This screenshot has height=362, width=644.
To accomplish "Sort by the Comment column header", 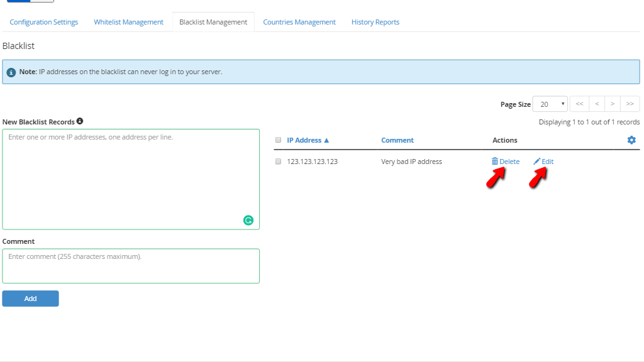I will [397, 140].
